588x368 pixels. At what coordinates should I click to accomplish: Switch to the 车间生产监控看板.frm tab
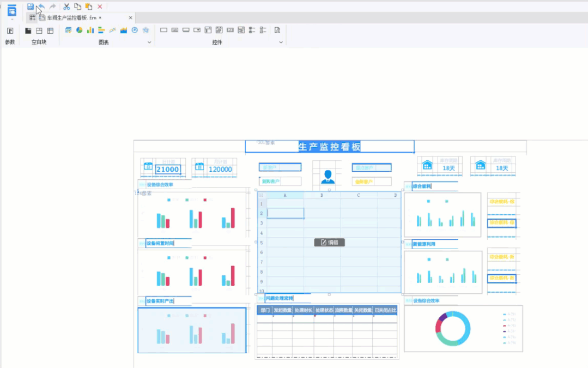74,17
